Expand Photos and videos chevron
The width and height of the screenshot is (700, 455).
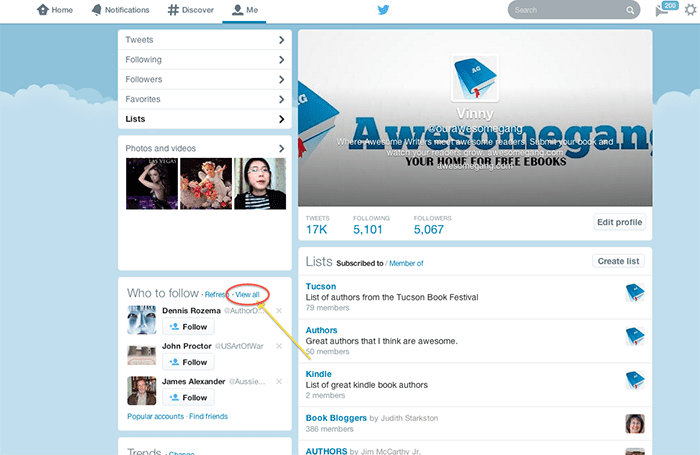[281, 148]
